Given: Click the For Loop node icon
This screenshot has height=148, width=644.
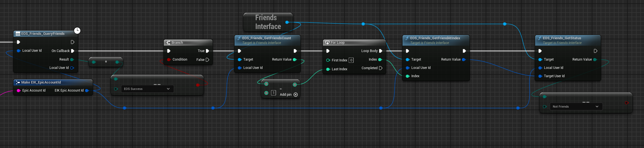Looking at the screenshot, I should (327, 43).
